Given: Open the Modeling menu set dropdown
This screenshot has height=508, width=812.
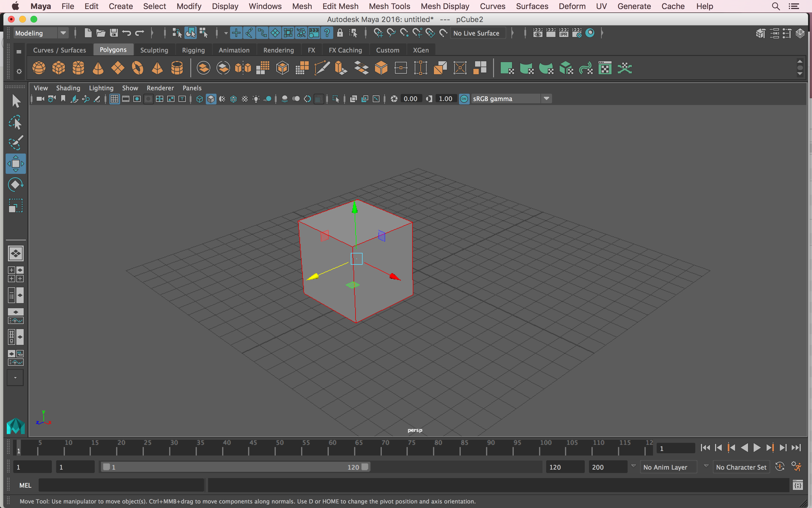Looking at the screenshot, I should coord(41,33).
